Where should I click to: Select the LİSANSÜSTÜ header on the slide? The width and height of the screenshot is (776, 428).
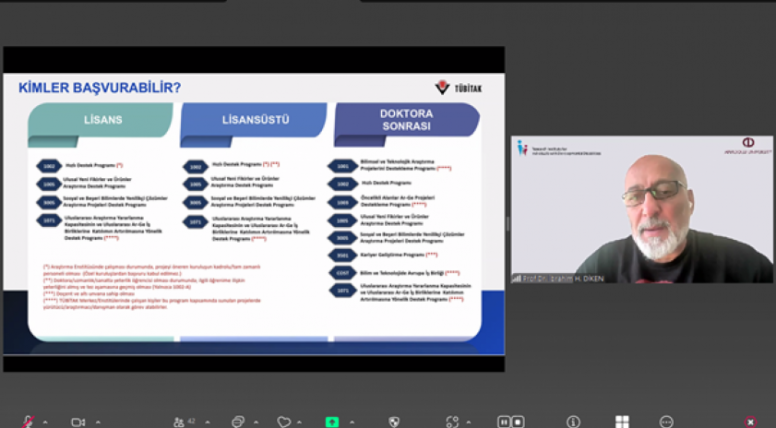pos(255,120)
